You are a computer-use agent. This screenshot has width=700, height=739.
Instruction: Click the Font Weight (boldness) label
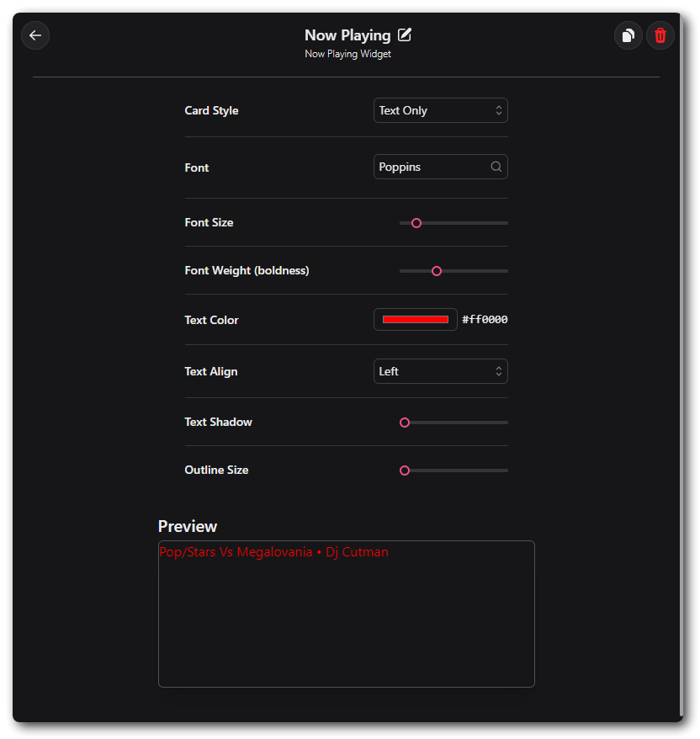247,271
